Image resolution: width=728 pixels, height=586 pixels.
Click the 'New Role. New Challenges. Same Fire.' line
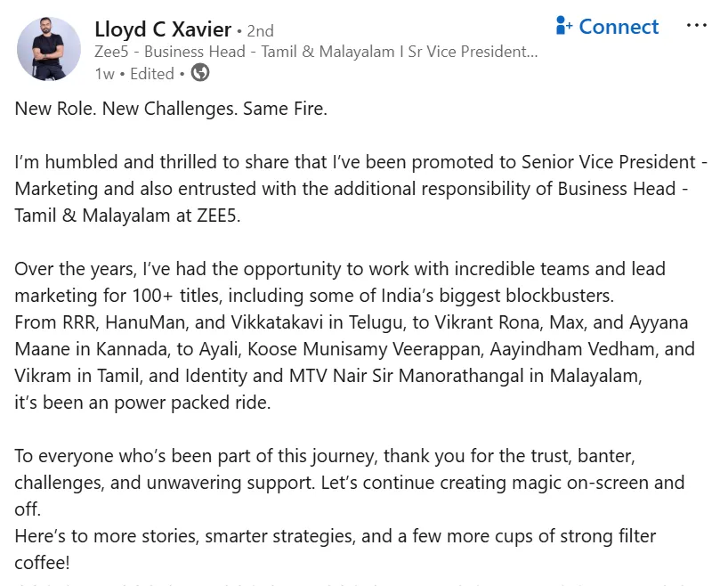click(171, 109)
